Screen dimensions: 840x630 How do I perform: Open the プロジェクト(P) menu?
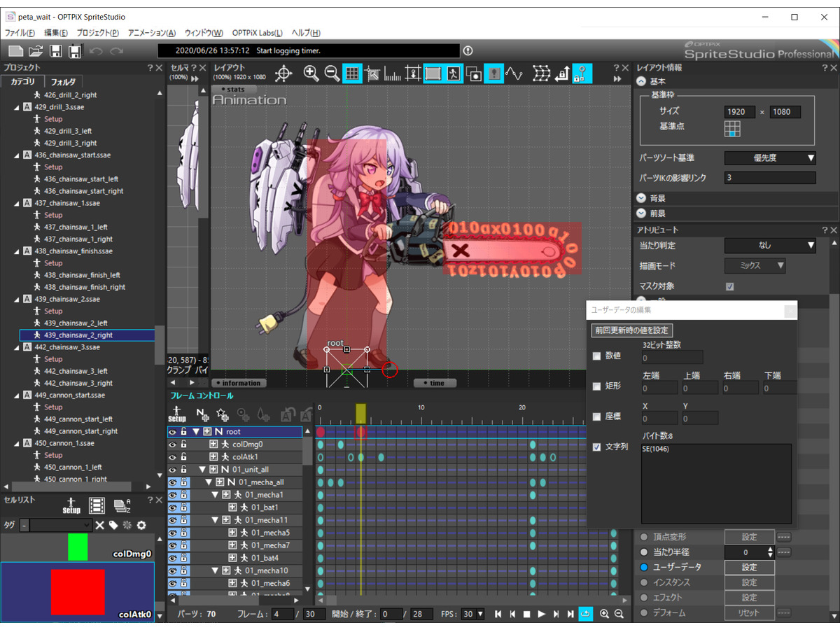[x=97, y=33]
